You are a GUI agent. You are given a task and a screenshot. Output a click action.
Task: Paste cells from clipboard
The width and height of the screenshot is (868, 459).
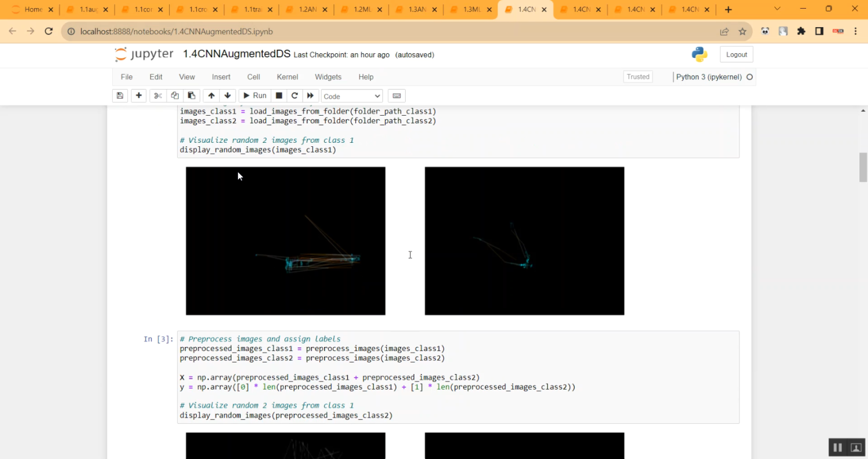[192, 95]
